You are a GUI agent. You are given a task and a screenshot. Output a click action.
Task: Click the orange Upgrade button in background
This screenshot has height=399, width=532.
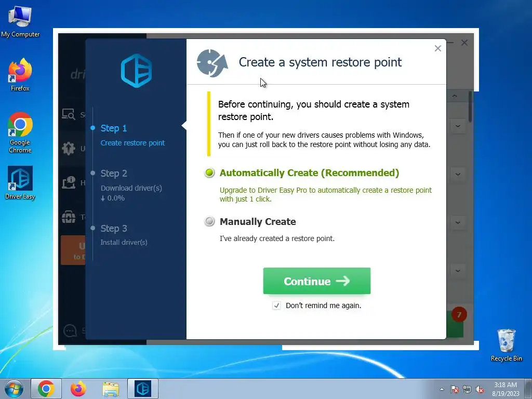click(x=73, y=250)
